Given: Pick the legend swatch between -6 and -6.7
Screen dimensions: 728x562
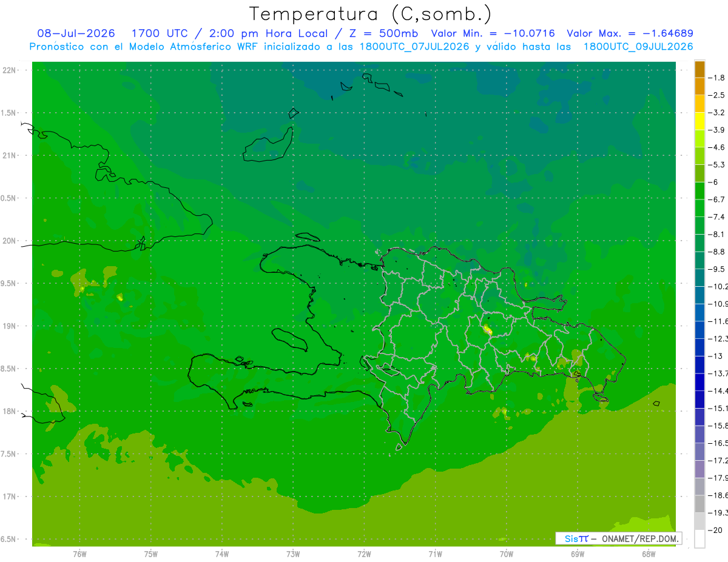Looking at the screenshot, I should [x=699, y=190].
